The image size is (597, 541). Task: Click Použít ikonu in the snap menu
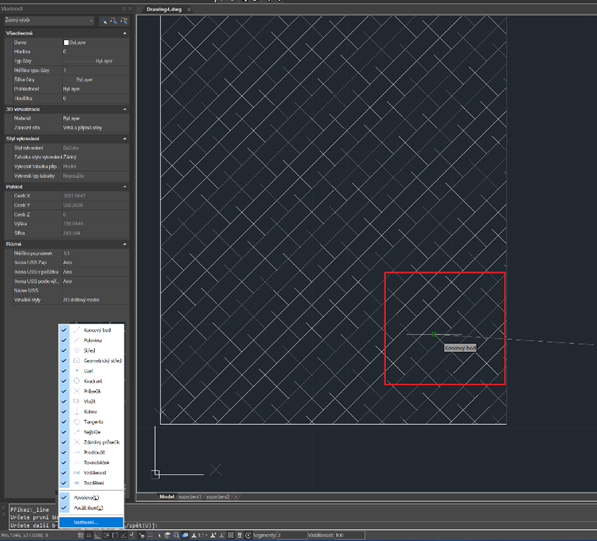pyautogui.click(x=91, y=508)
